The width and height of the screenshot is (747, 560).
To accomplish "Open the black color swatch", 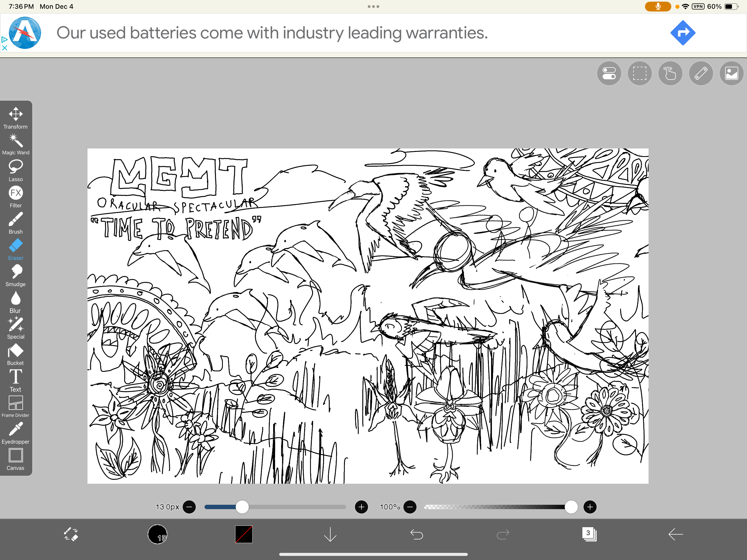I will [x=244, y=534].
